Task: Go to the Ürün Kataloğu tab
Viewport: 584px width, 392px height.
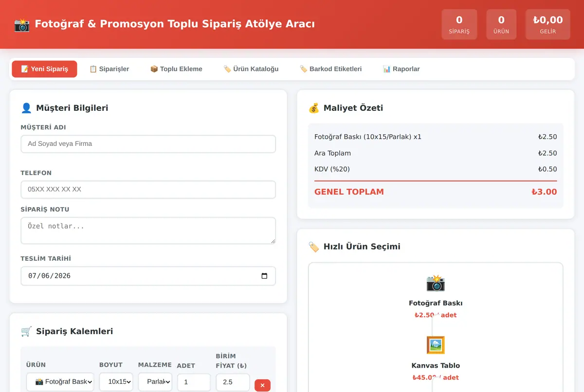Action: coord(251,69)
